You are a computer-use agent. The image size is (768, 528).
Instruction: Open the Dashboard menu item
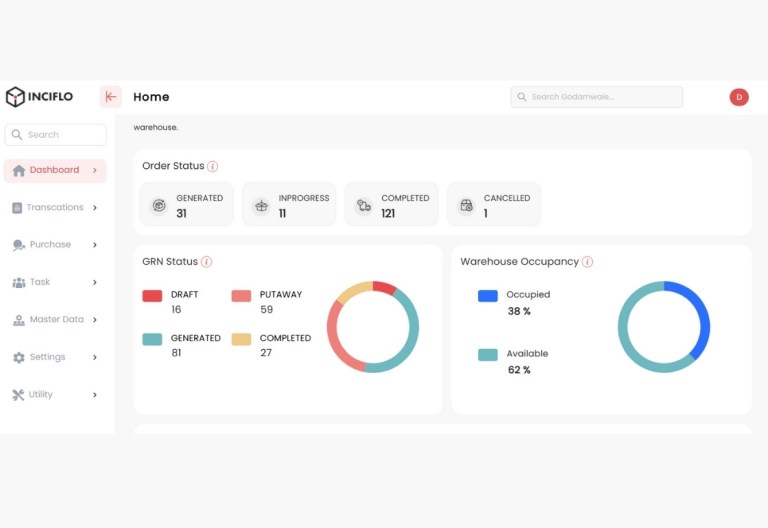point(55,170)
